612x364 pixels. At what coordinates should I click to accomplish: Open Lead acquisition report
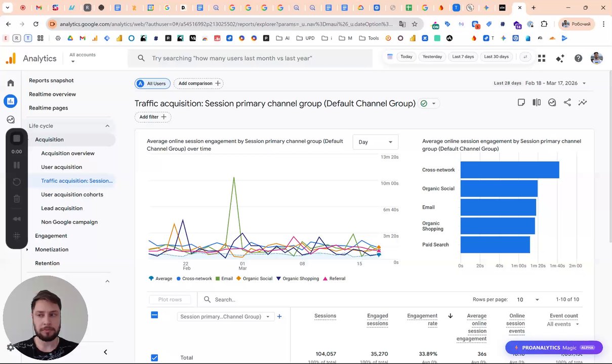pos(62,208)
